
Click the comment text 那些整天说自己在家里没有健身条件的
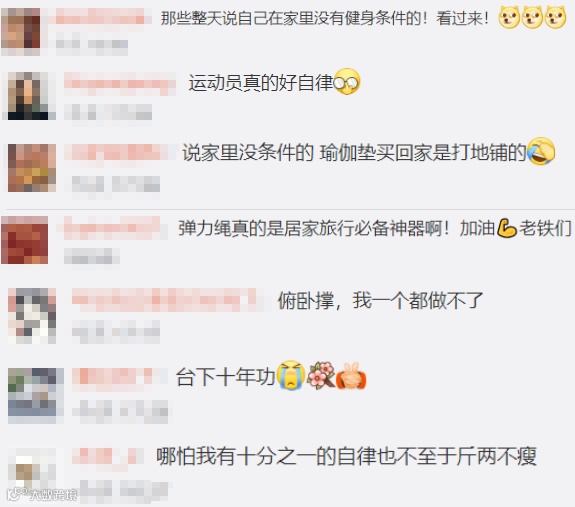290,18
